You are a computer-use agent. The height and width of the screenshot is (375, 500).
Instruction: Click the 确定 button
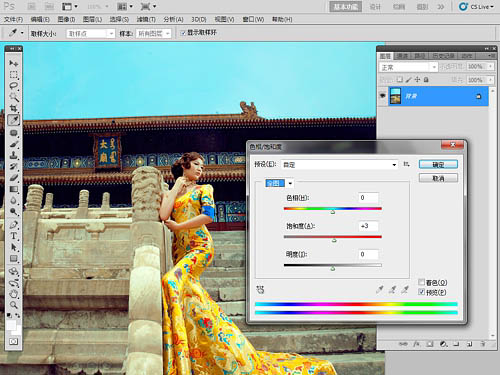click(x=438, y=164)
